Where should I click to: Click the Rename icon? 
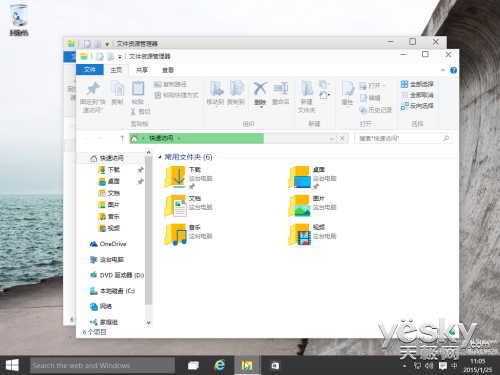[x=281, y=88]
